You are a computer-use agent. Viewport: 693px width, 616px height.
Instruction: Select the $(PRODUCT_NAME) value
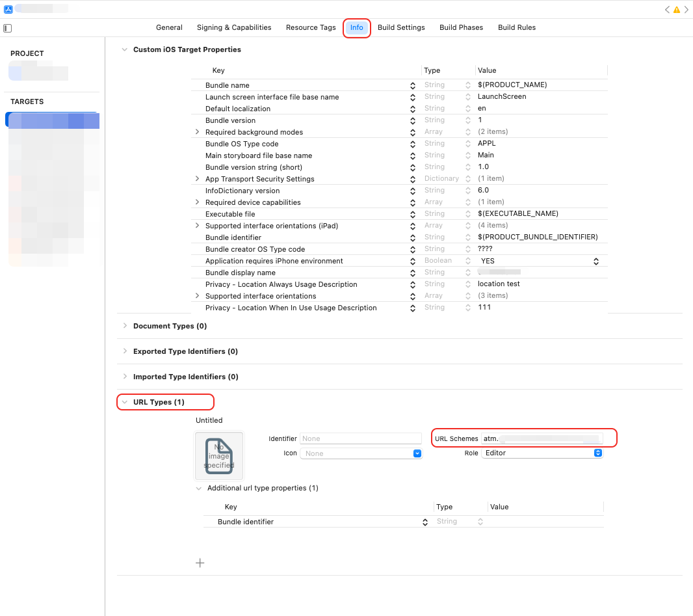pyautogui.click(x=512, y=85)
